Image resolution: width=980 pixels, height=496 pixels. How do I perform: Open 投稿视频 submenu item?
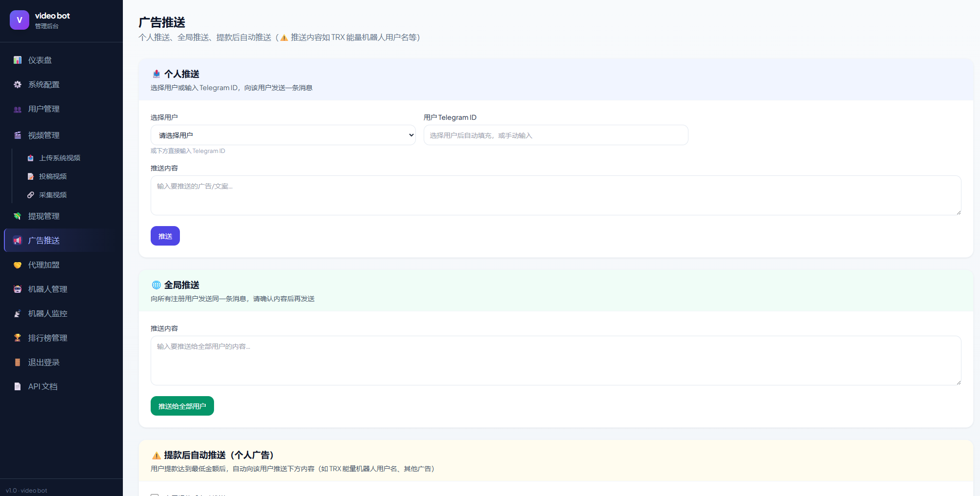pyautogui.click(x=53, y=176)
